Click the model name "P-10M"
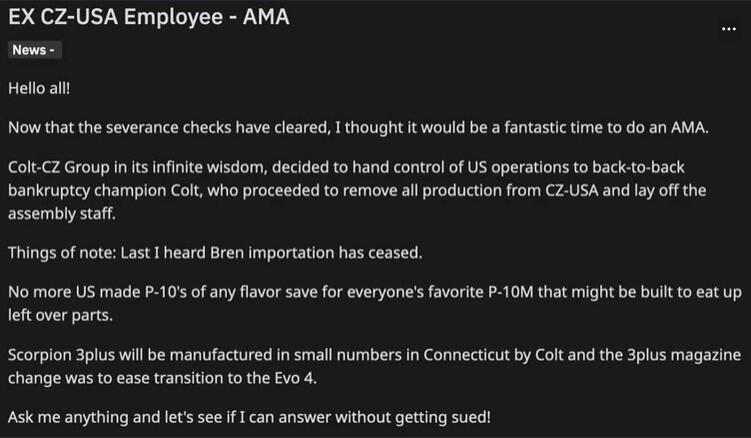 point(511,292)
